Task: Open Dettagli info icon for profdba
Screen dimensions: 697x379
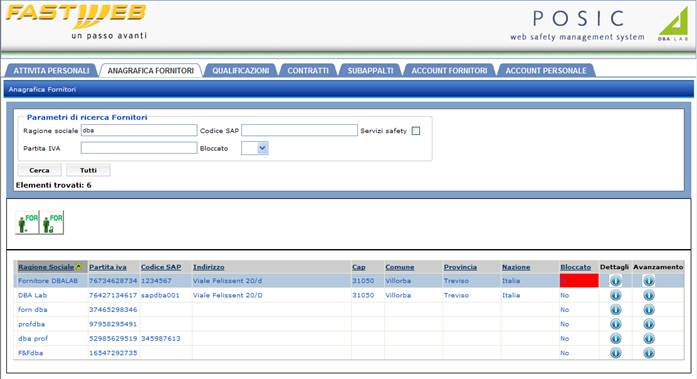Action: click(615, 324)
